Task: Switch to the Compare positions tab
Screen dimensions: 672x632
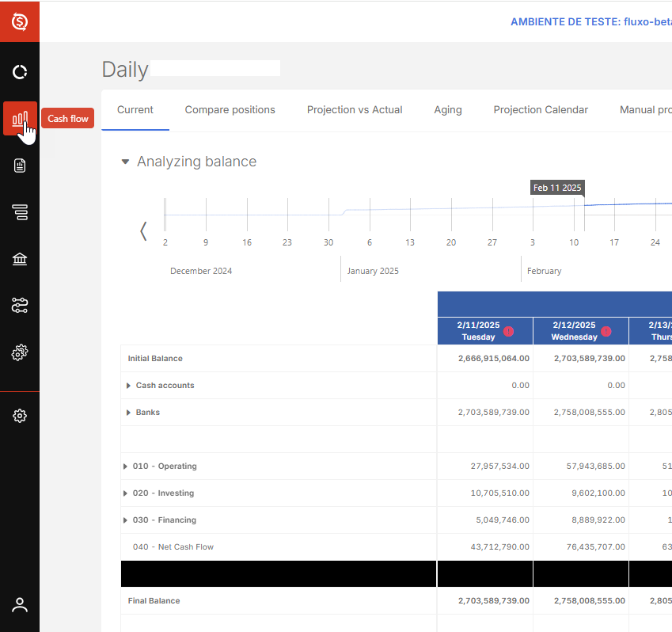Action: click(x=230, y=110)
